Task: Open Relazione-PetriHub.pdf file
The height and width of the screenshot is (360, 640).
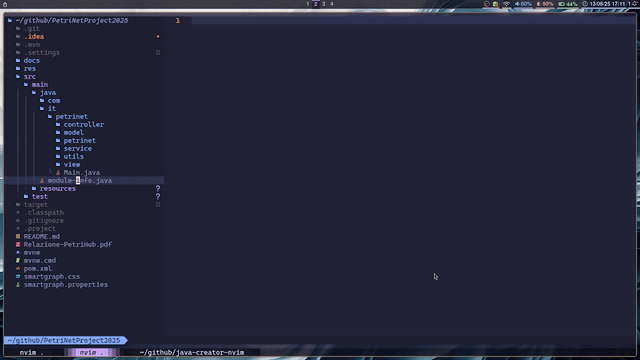Action: [68, 244]
